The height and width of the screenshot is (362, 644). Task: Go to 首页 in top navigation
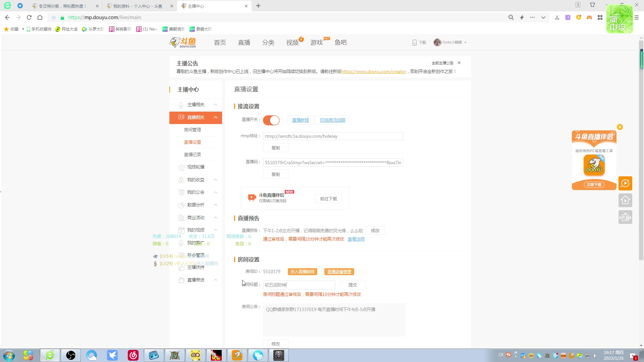pyautogui.click(x=220, y=43)
